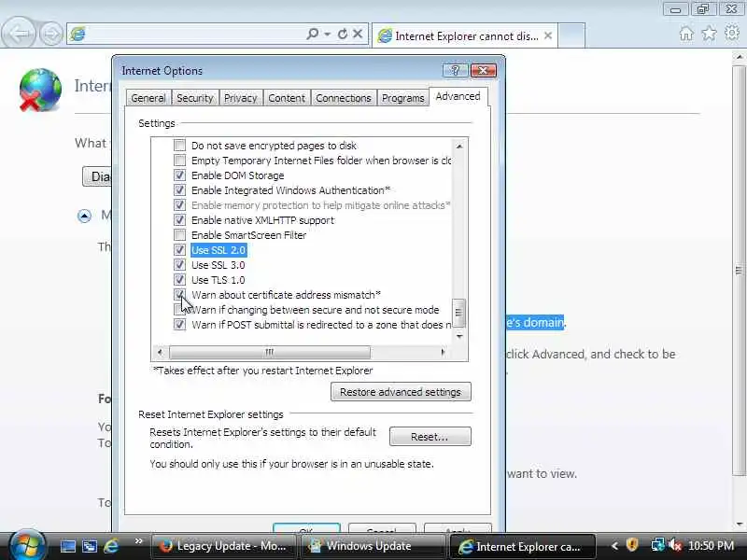Open Favorites star icon
This screenshot has height=560, width=747.
click(x=709, y=34)
